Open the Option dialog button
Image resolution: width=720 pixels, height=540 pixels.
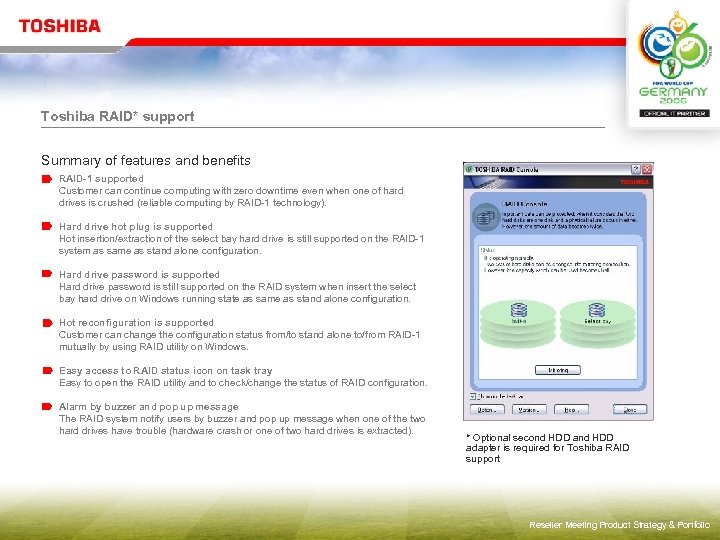click(487, 410)
